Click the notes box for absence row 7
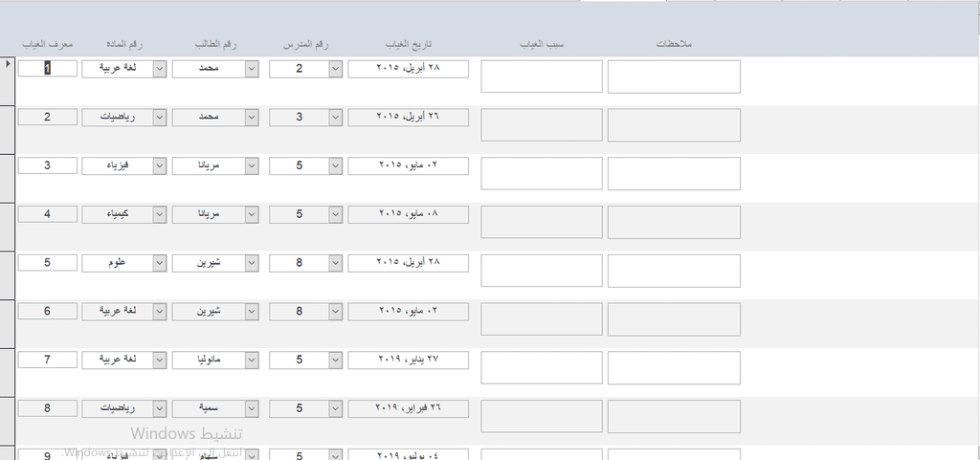Image resolution: width=980 pixels, height=460 pixels. pos(674,368)
